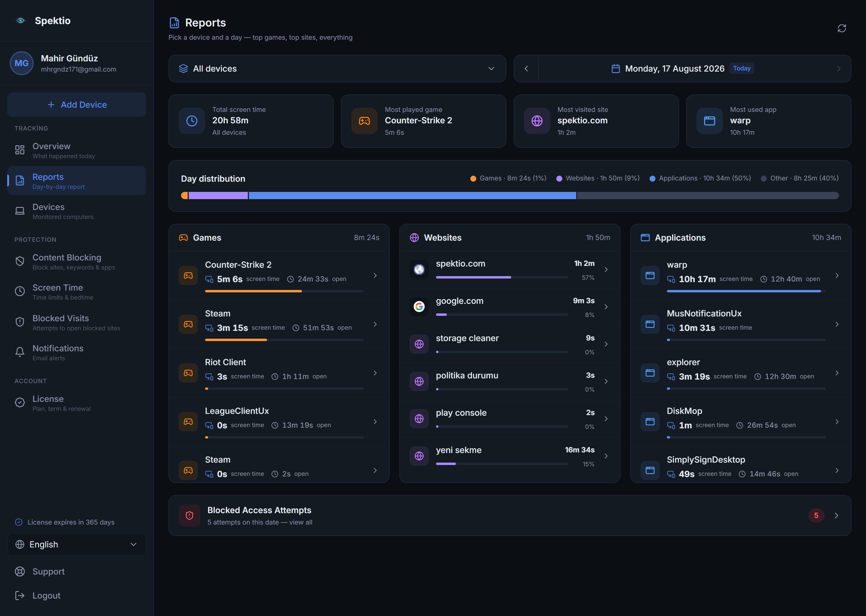Click the Add Device button
Screen dimensions: 866x616
point(77,105)
